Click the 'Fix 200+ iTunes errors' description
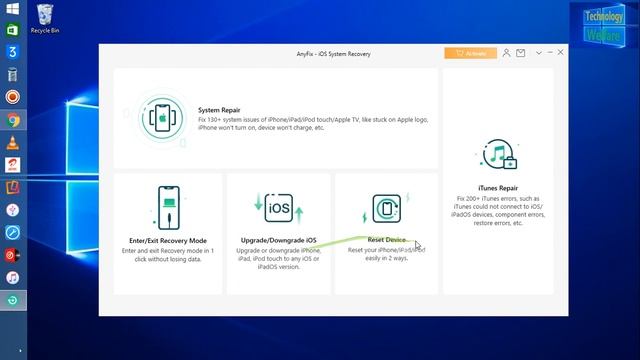This screenshot has height=360, width=640. [498, 211]
